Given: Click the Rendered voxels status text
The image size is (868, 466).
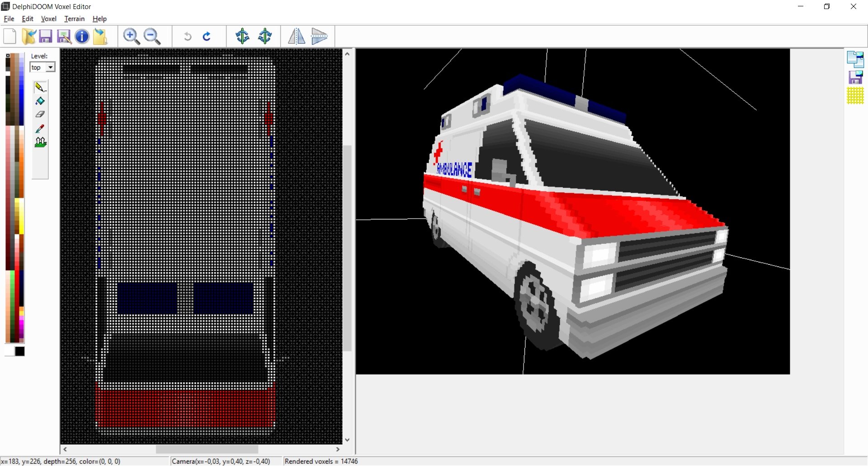Looking at the screenshot, I should coord(321,461).
